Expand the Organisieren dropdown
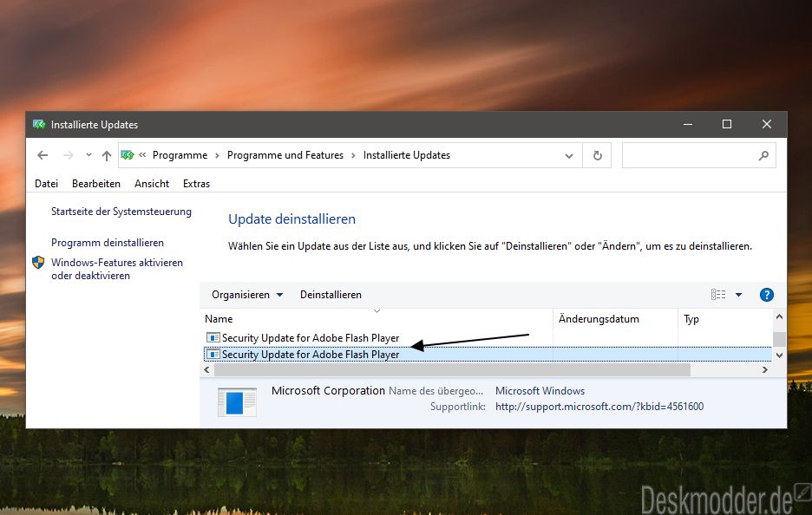This screenshot has height=515, width=812. [x=247, y=295]
